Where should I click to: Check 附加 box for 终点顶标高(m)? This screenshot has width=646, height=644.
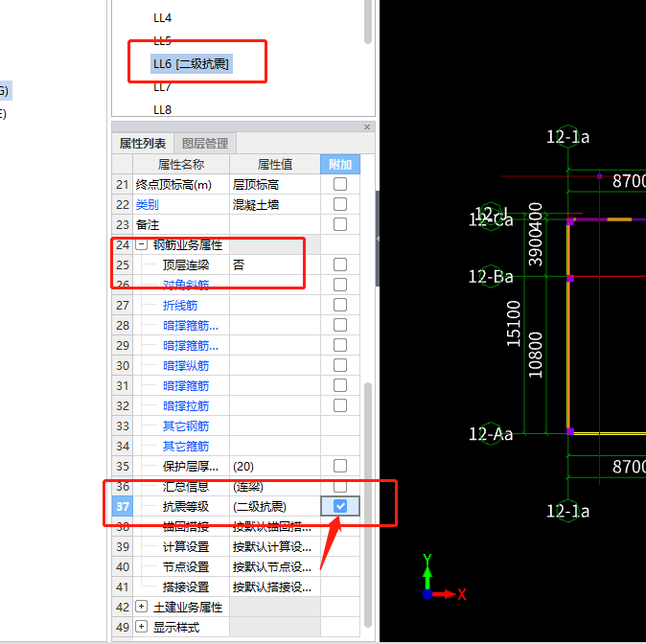point(340,184)
